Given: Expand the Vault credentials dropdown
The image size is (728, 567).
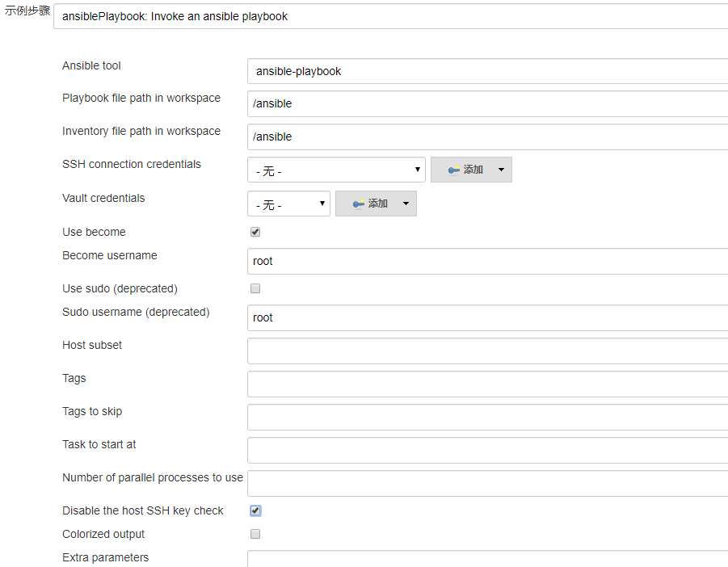Looking at the screenshot, I should tap(288, 204).
